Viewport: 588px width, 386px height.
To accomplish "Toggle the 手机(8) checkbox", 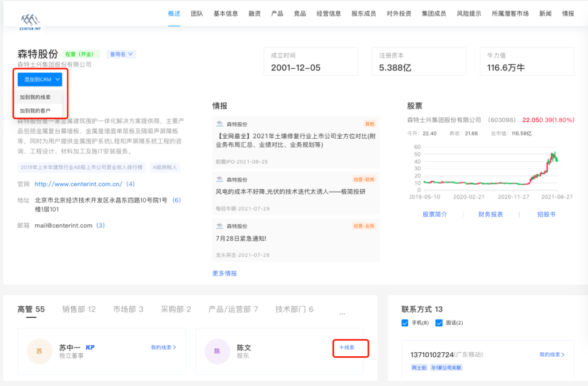I will pos(406,323).
